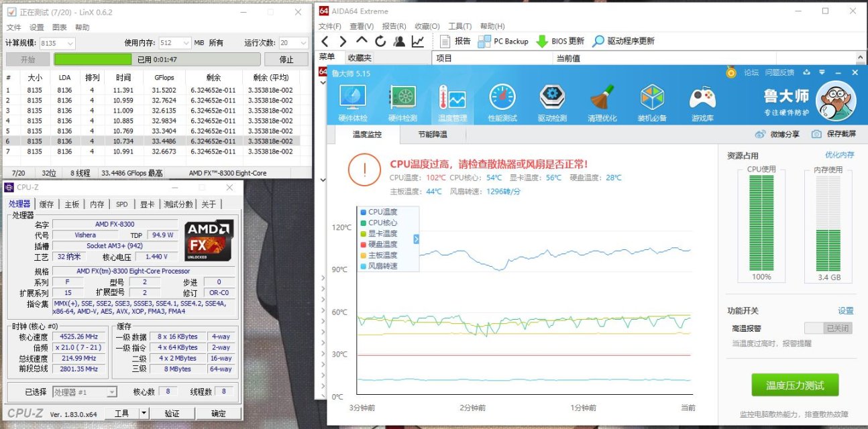Click green 温度压力测试 button
This screenshot has width=868, height=429.
(795, 386)
